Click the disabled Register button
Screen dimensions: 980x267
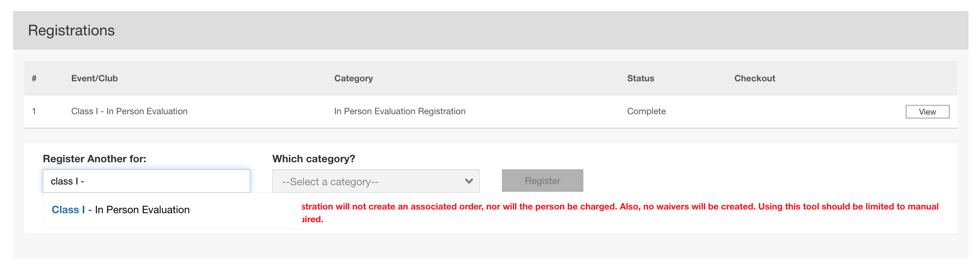pyautogui.click(x=542, y=181)
